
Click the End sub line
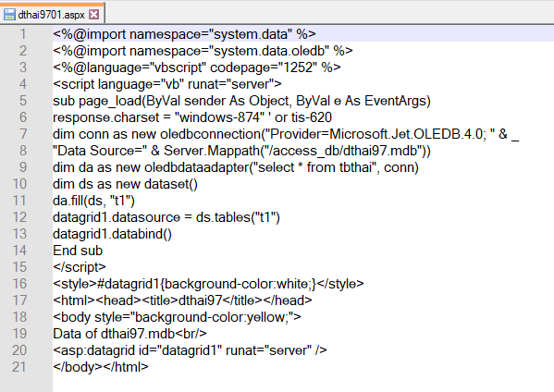coord(78,251)
